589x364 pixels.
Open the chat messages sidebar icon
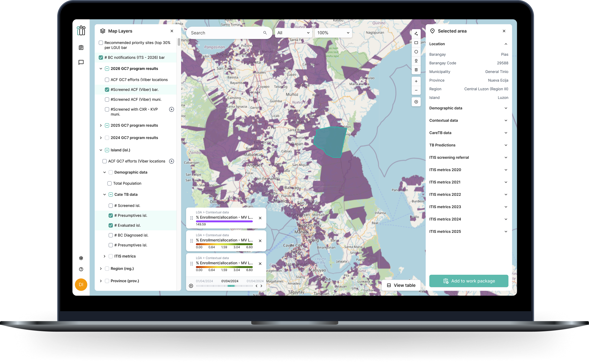[x=81, y=62]
